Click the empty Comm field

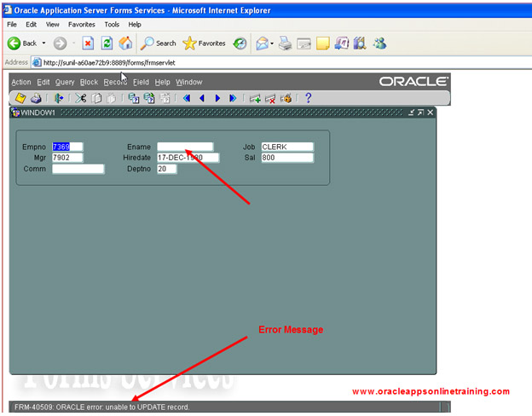[78, 169]
